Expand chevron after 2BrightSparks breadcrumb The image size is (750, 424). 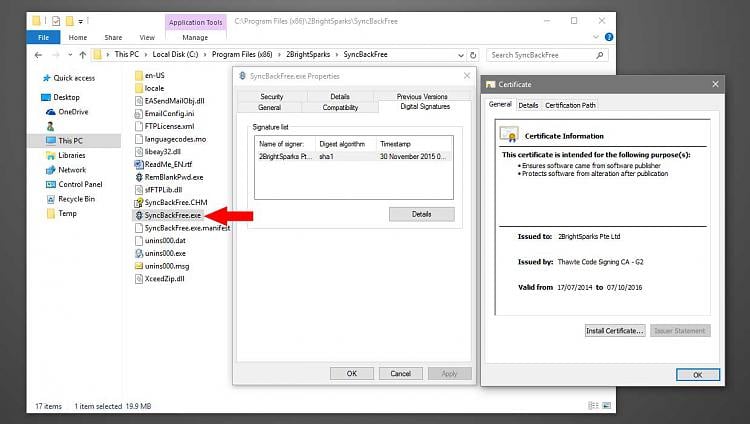click(x=337, y=55)
